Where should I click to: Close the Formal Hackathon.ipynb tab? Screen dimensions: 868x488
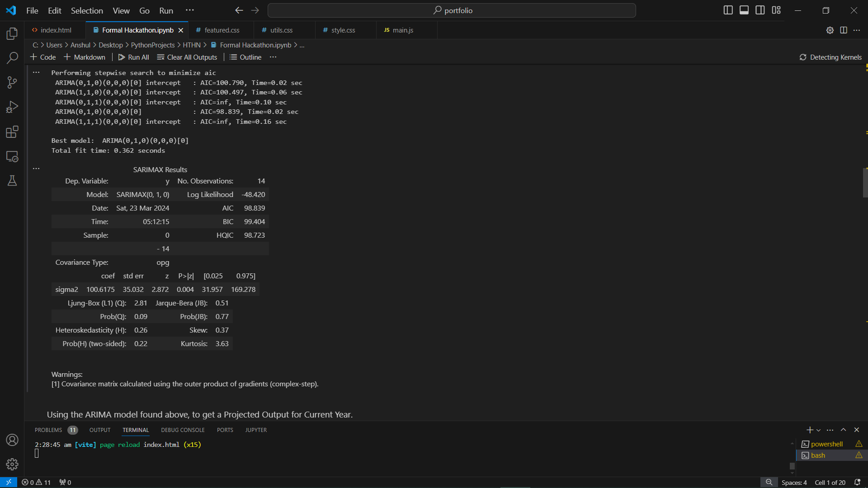pos(181,30)
